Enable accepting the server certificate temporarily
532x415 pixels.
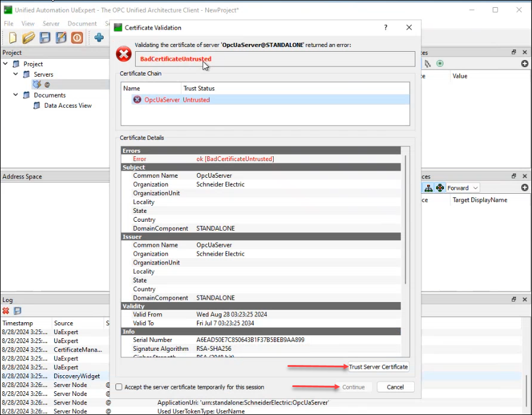pos(119,387)
